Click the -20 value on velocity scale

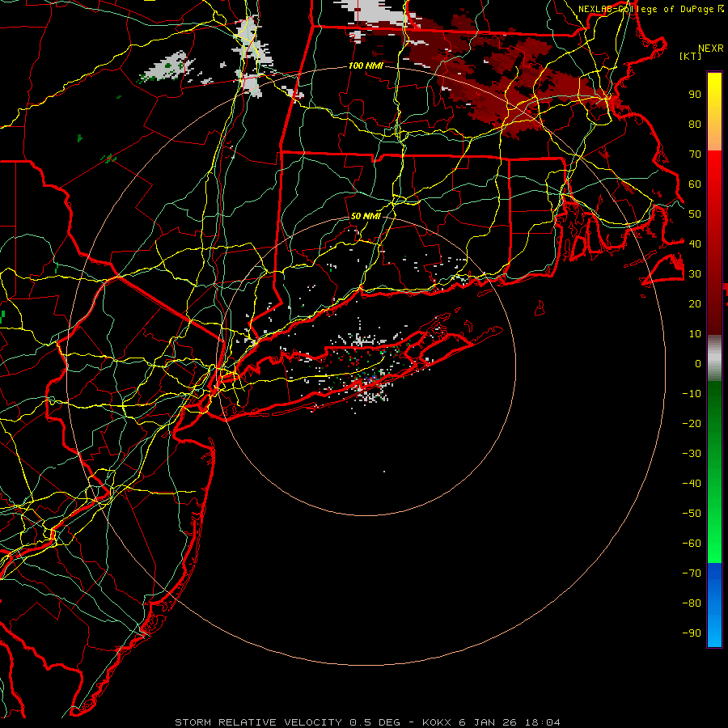pyautogui.click(x=692, y=423)
